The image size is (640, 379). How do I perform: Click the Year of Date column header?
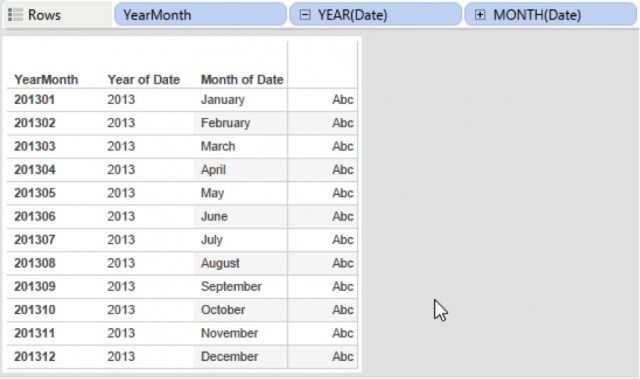[x=143, y=80]
